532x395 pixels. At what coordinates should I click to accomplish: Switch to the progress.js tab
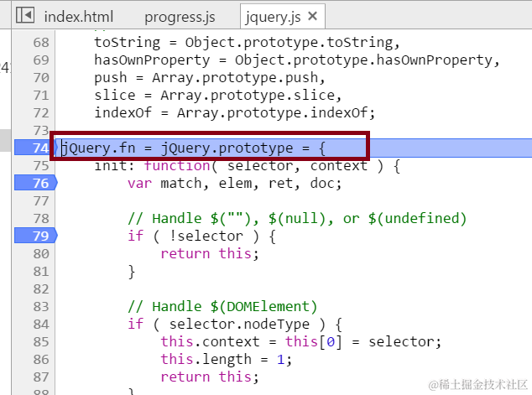(x=180, y=17)
